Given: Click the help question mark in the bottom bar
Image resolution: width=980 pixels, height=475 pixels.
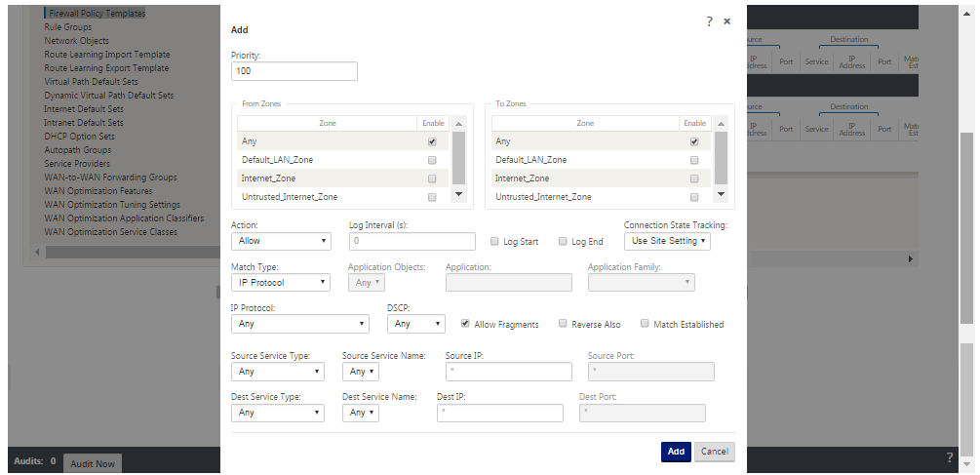Looking at the screenshot, I should 950,457.
